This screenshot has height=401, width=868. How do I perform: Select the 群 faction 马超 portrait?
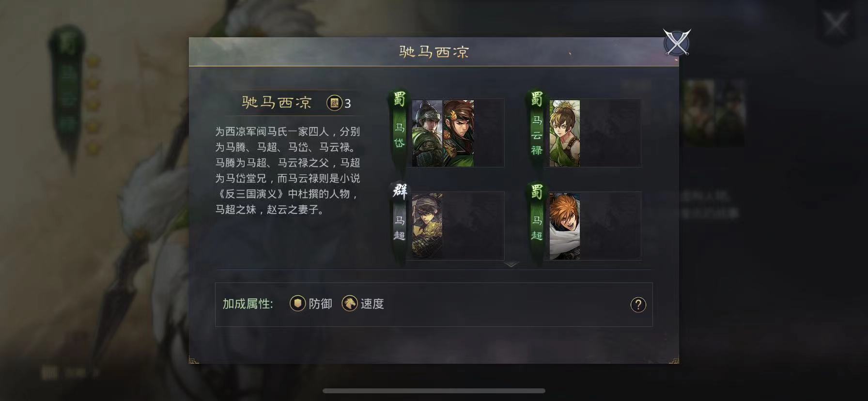tap(427, 226)
